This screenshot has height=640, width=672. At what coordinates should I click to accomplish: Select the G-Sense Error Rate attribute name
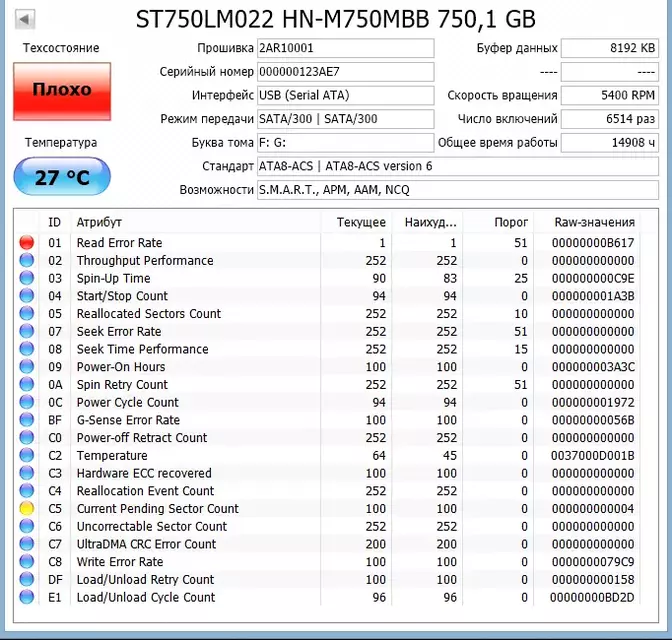click(128, 420)
